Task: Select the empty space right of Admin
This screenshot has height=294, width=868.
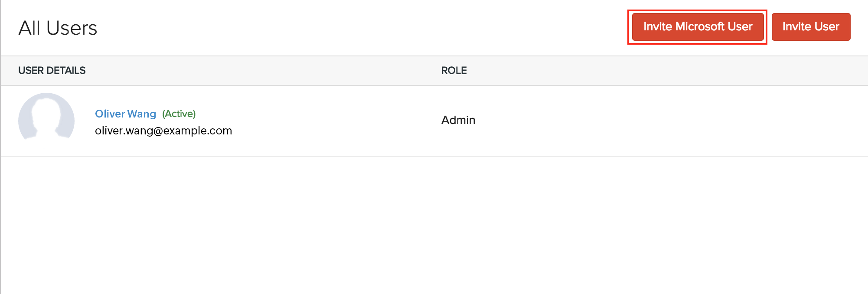Action: tap(650, 120)
